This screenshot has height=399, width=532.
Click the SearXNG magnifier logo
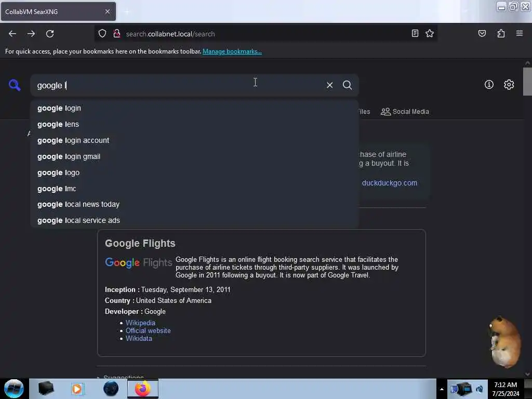pyautogui.click(x=15, y=85)
